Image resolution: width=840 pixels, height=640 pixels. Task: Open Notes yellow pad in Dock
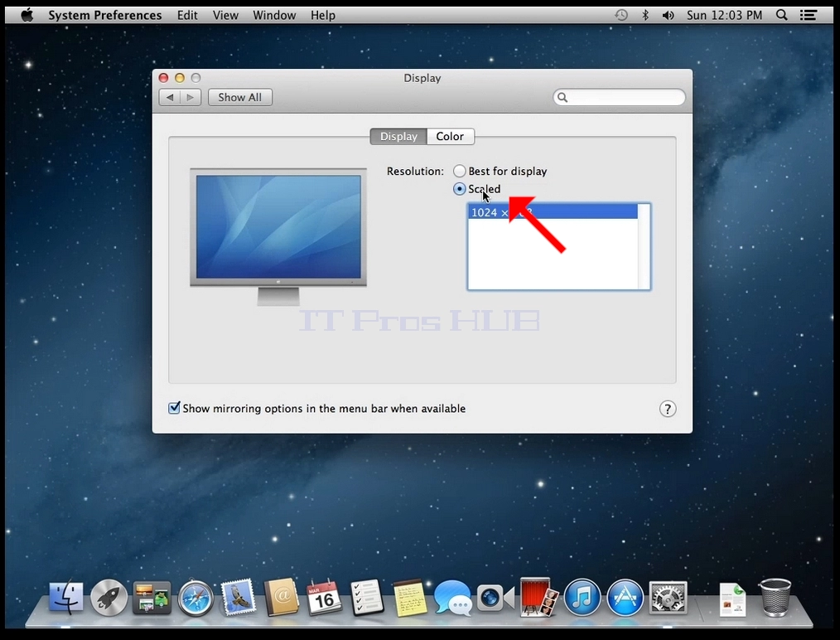coord(410,598)
